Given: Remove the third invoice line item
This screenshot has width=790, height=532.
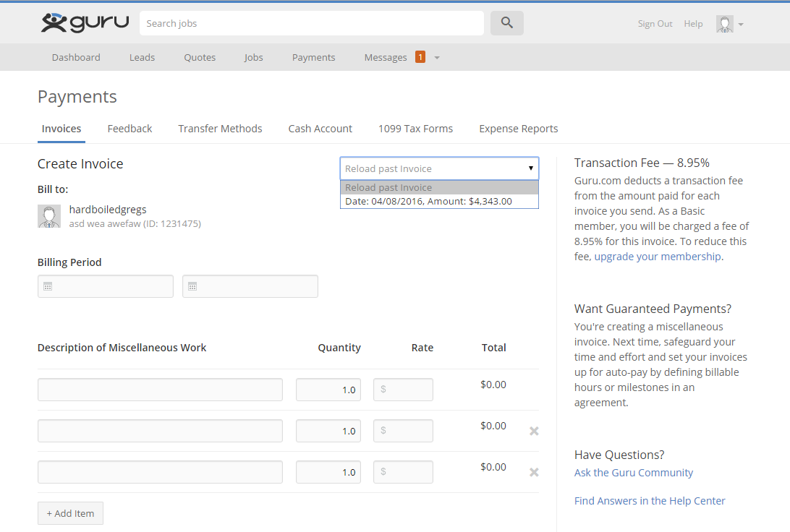Looking at the screenshot, I should pyautogui.click(x=534, y=472).
